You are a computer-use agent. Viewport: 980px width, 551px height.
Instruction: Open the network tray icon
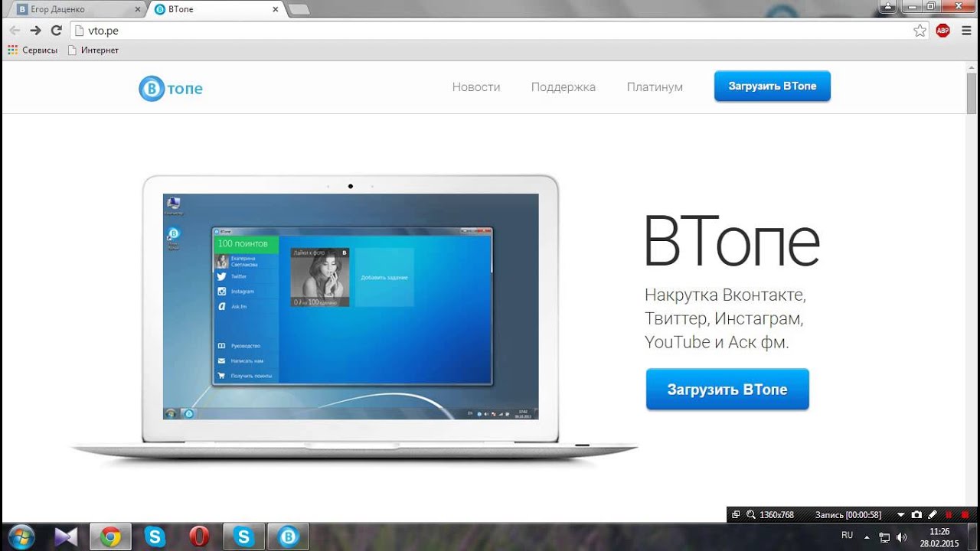884,537
